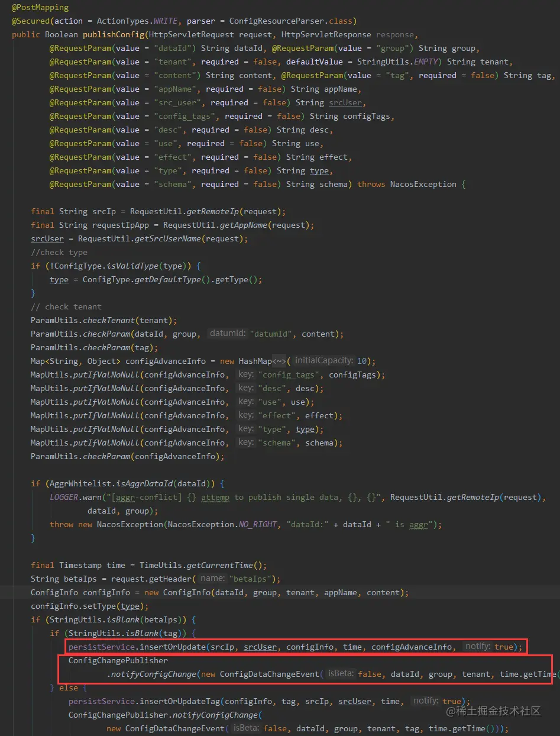Viewport: 560px width, 736px height.
Task: Click the checkTenant method call
Action: tap(108, 321)
